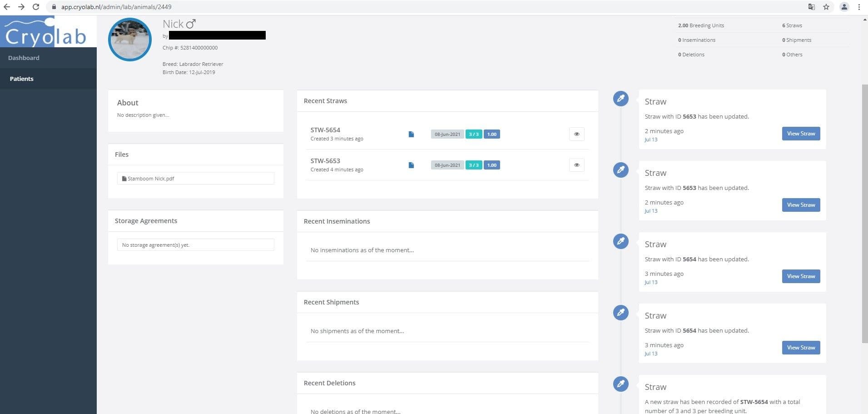Click the browser address bar URL
The width and height of the screenshot is (868, 414).
pyautogui.click(x=116, y=7)
